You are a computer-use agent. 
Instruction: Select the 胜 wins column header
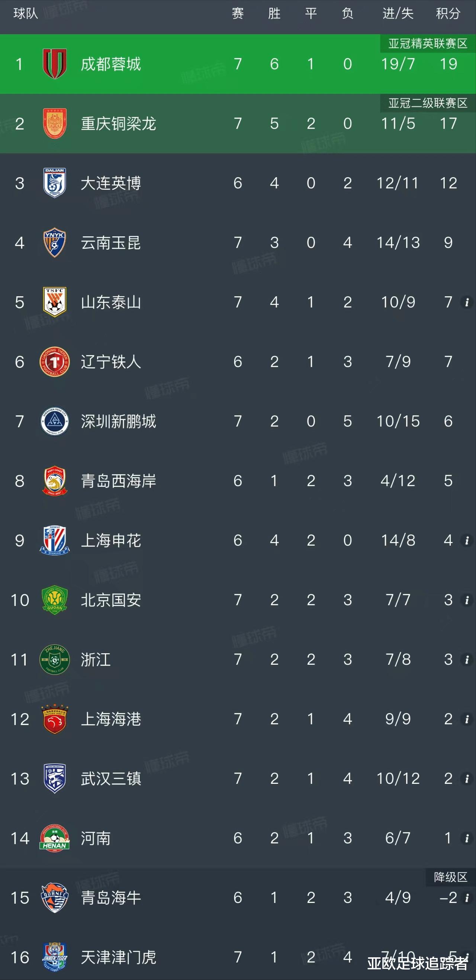[274, 14]
